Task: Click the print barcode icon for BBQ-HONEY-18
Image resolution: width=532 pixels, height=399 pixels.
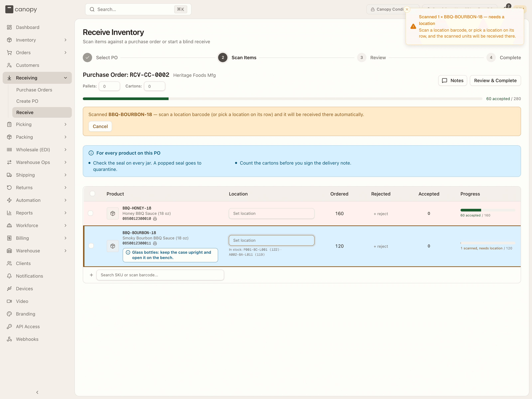Action: 155,219
